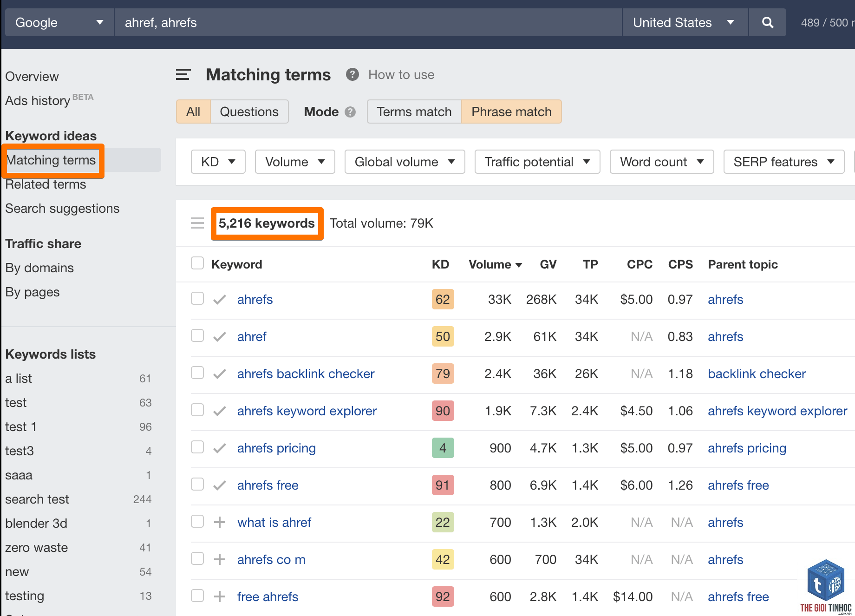The image size is (855, 616).
Task: Check the box for ahrefs co m
Action: (197, 558)
